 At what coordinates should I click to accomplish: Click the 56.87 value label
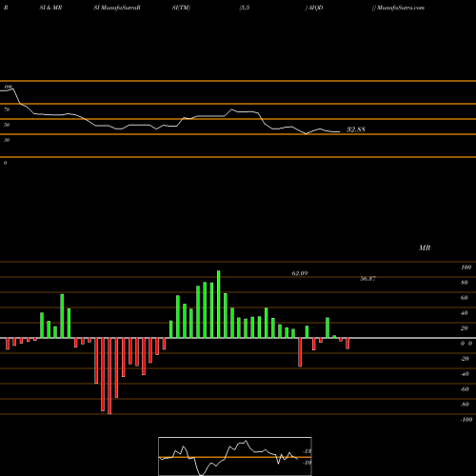(367, 279)
